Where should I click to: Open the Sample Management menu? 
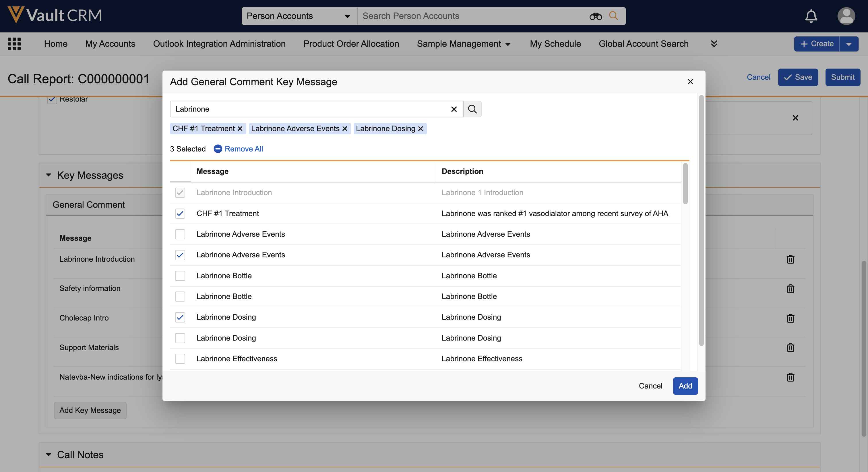(x=463, y=44)
